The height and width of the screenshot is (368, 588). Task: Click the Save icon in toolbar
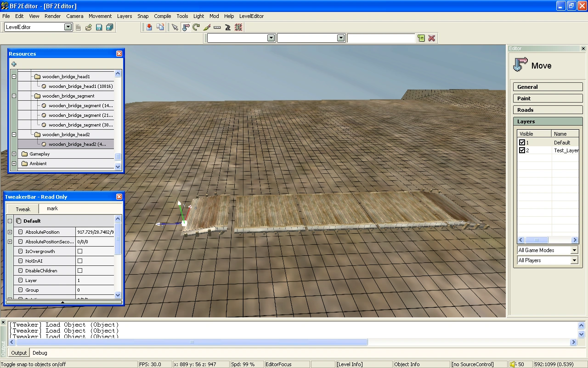tap(99, 27)
